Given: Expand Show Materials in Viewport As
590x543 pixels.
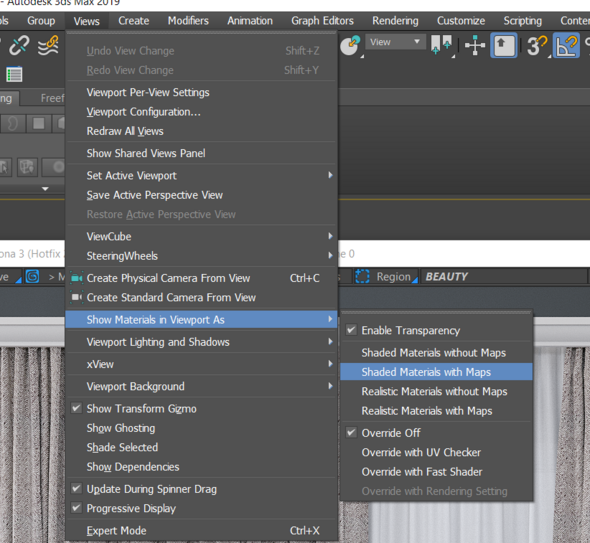Looking at the screenshot, I should coord(201,319).
